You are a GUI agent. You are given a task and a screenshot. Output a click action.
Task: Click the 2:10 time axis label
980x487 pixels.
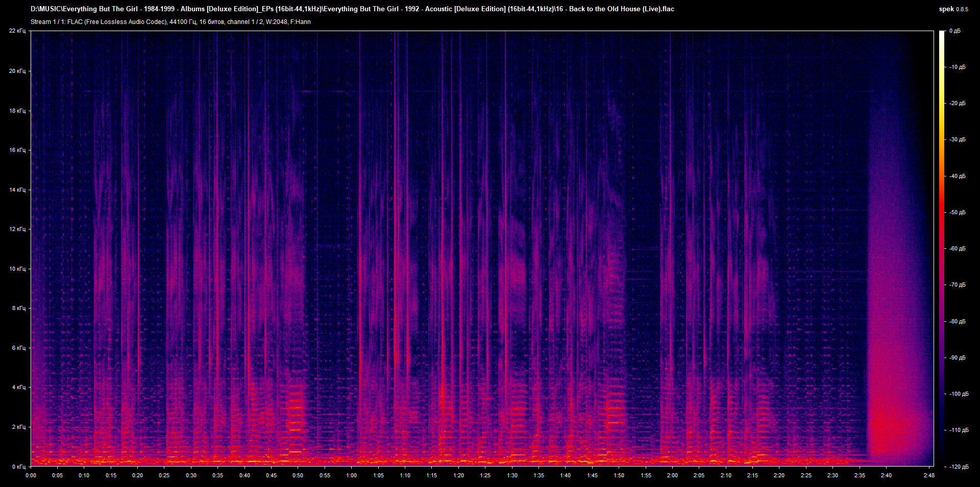(726, 475)
